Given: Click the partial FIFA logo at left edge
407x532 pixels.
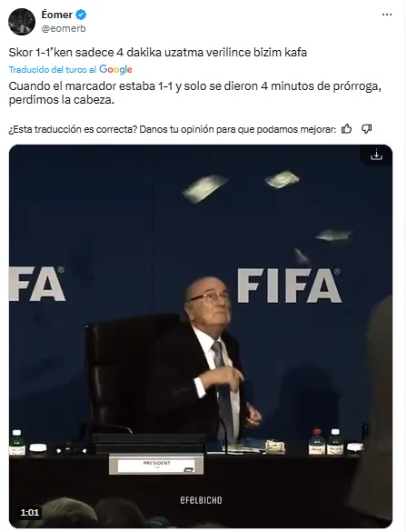Looking at the screenshot, I should pyautogui.click(x=37, y=284).
